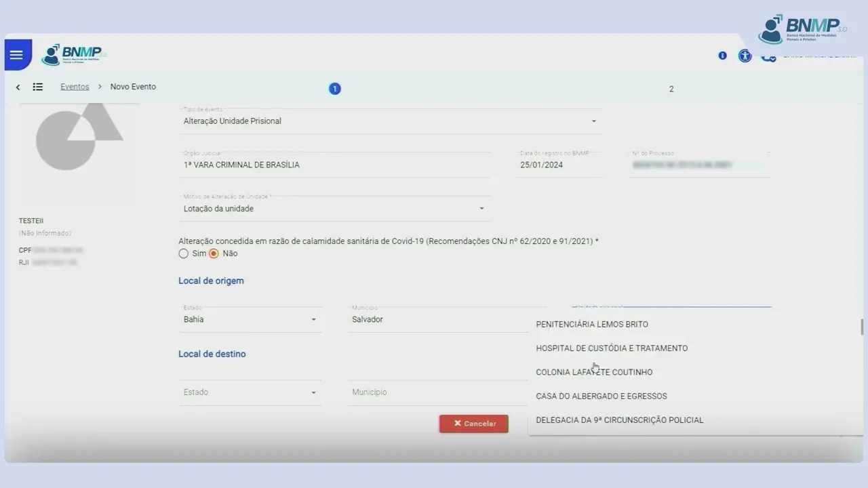
Task: Open the hamburger main menu
Action: [x=17, y=55]
